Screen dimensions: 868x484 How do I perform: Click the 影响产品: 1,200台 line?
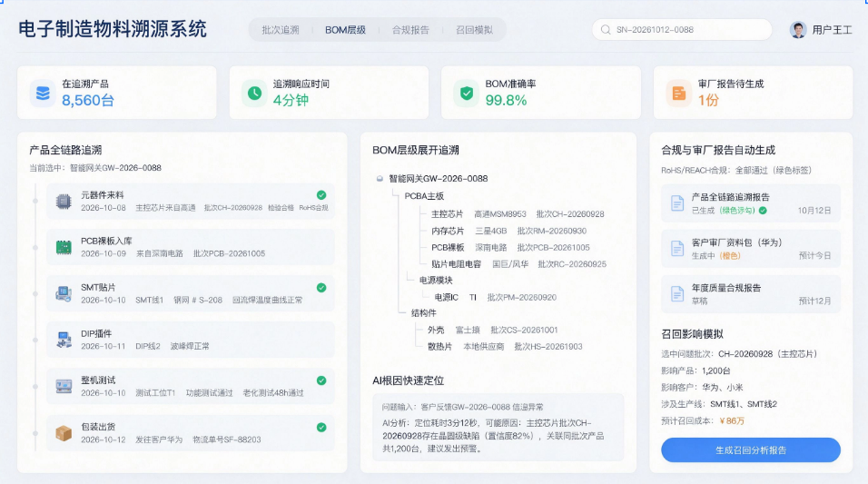pyautogui.click(x=695, y=370)
